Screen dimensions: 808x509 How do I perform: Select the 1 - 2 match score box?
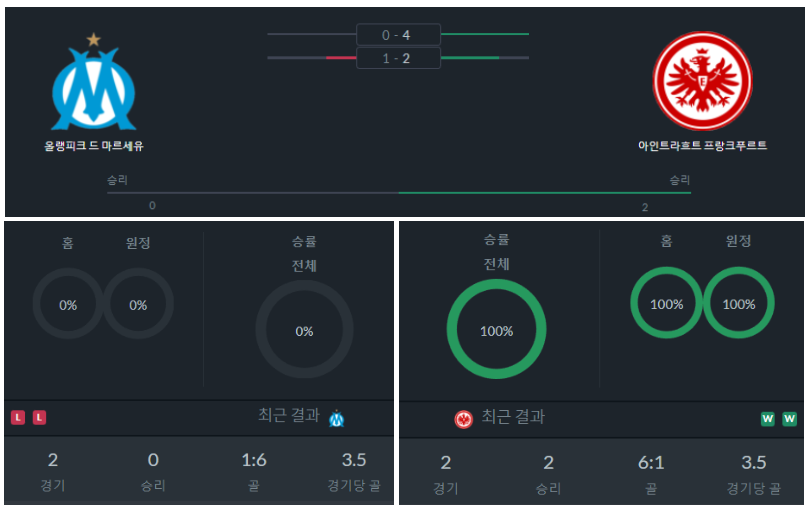398,58
